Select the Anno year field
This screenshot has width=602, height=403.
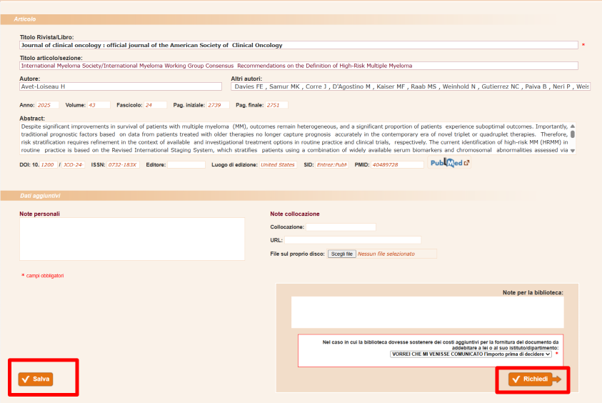pos(47,105)
